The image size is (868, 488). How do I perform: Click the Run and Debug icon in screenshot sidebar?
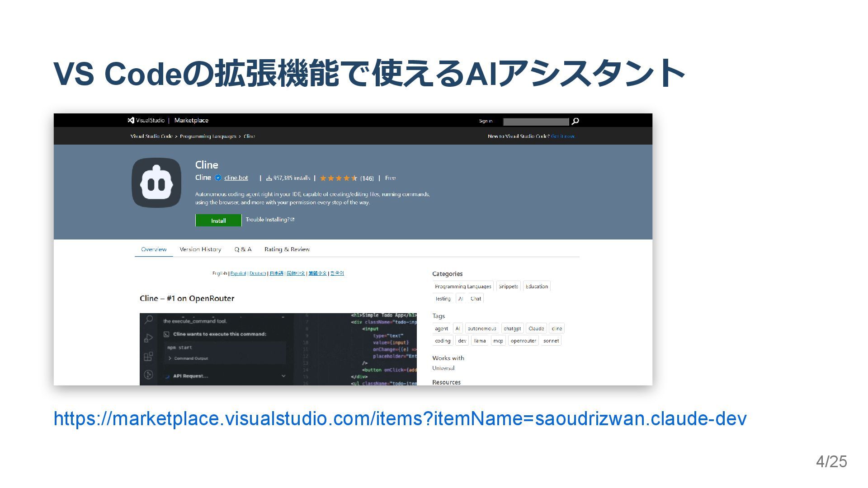coord(148,338)
